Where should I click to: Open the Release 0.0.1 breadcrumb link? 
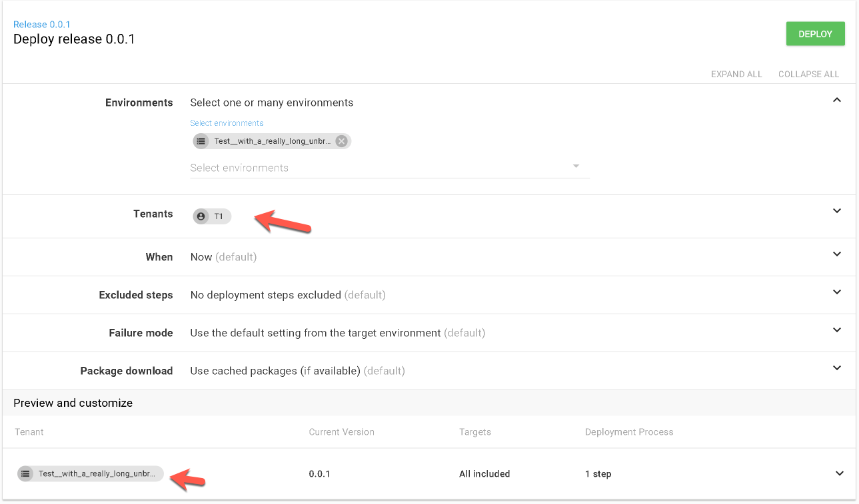(42, 24)
